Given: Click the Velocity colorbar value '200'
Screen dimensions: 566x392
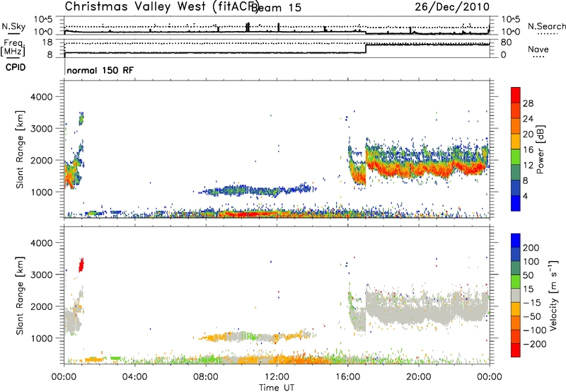Looking at the screenshot, I should (x=531, y=248).
